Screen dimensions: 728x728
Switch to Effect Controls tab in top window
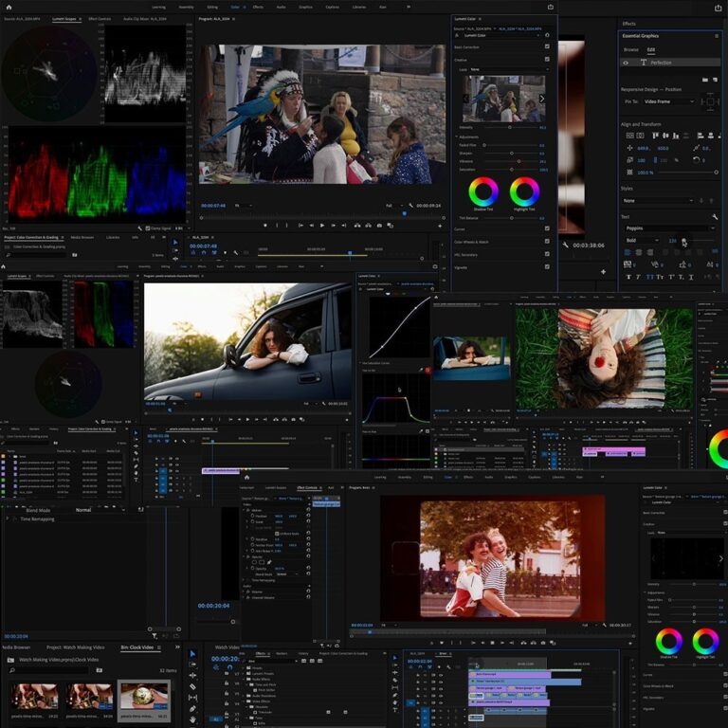pos(100,19)
